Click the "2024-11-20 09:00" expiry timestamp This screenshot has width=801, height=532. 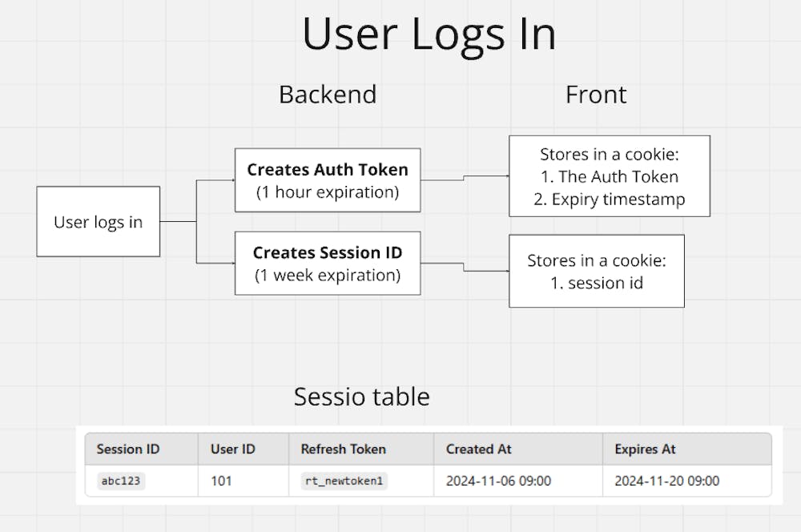tap(666, 482)
